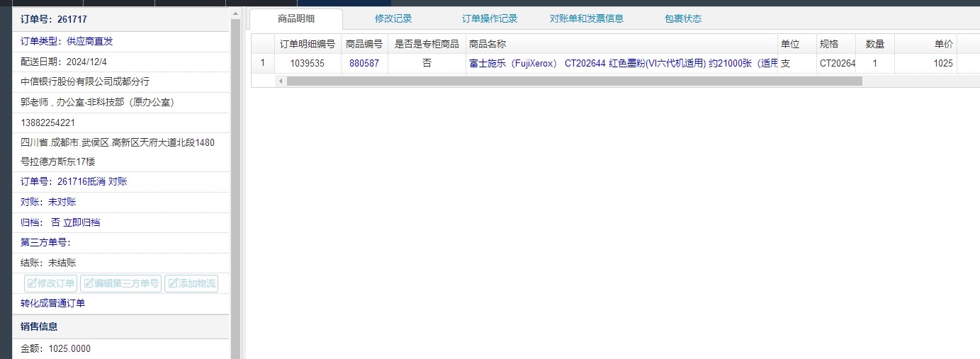
Task: Click the 销售信息 section header
Action: pos(121,326)
